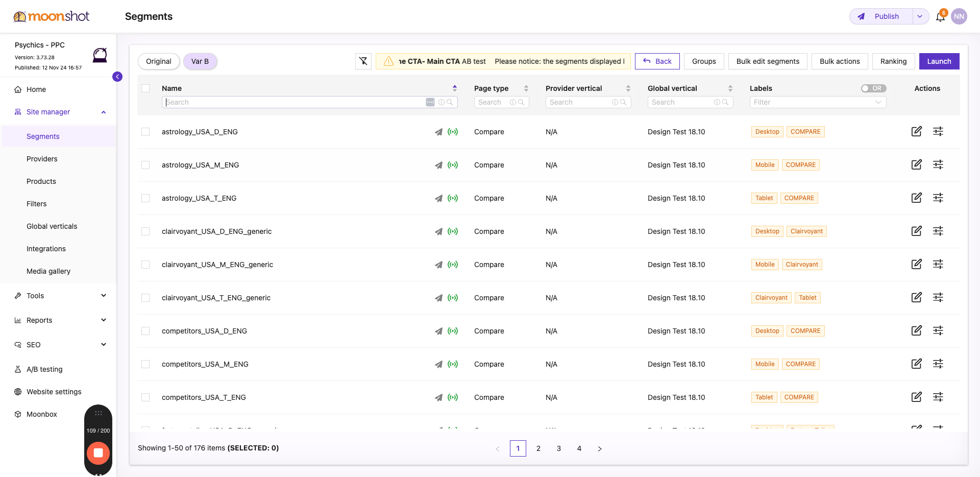Edit the astrology_USA_D_ENG segment
Viewport: 980px width, 477px height.
pyautogui.click(x=917, y=131)
